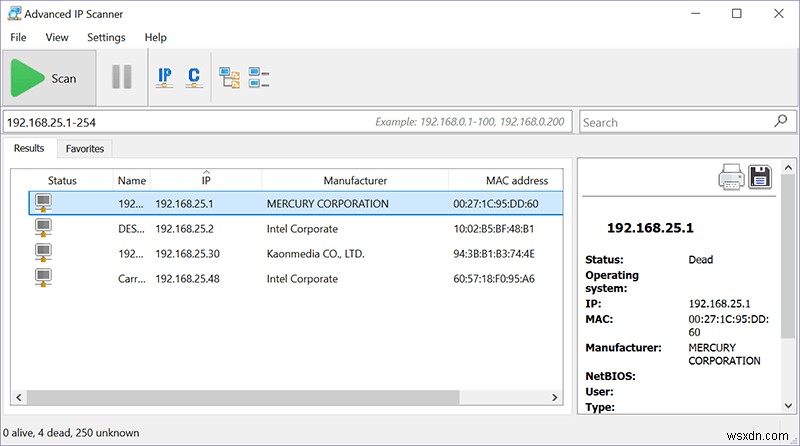
Task: Select the Kaonmedia device row 192.168.25.30
Action: 300,253
